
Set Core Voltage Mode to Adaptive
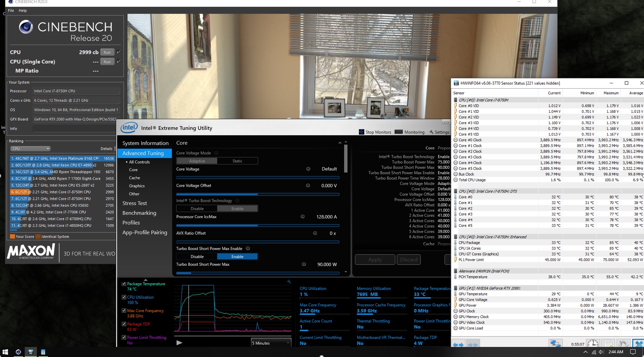[197, 161]
